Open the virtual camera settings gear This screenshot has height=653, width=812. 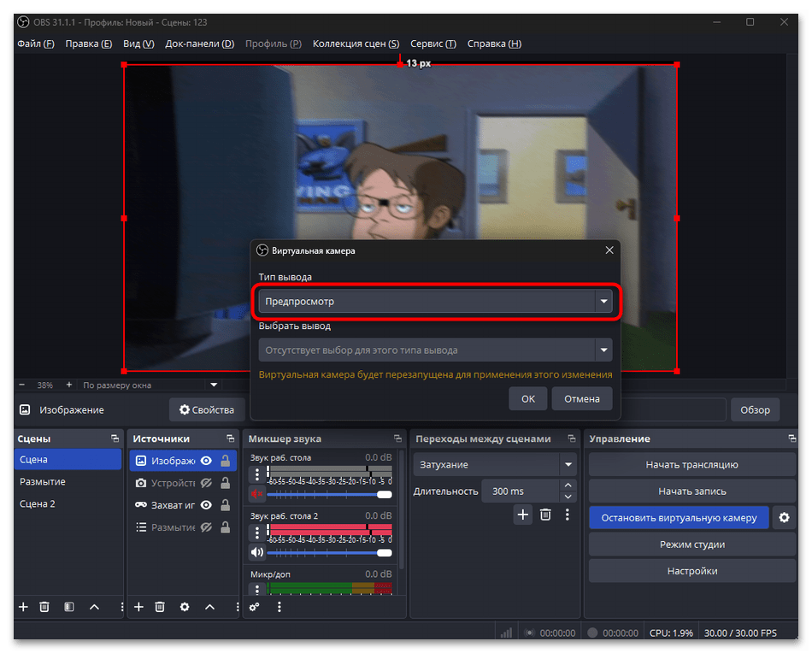pyautogui.click(x=784, y=517)
